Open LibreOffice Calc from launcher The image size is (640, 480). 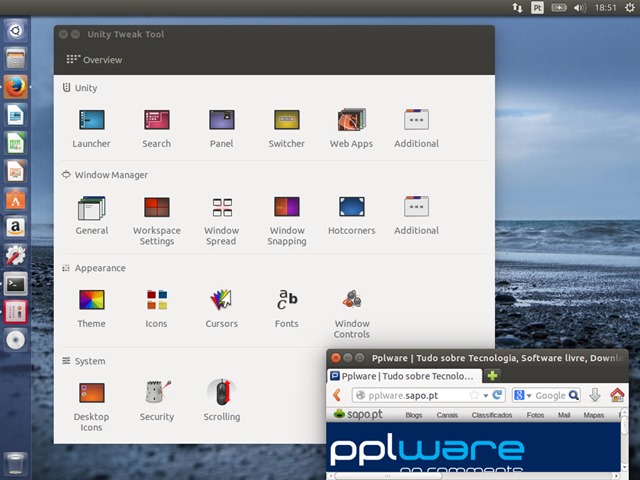tap(16, 143)
